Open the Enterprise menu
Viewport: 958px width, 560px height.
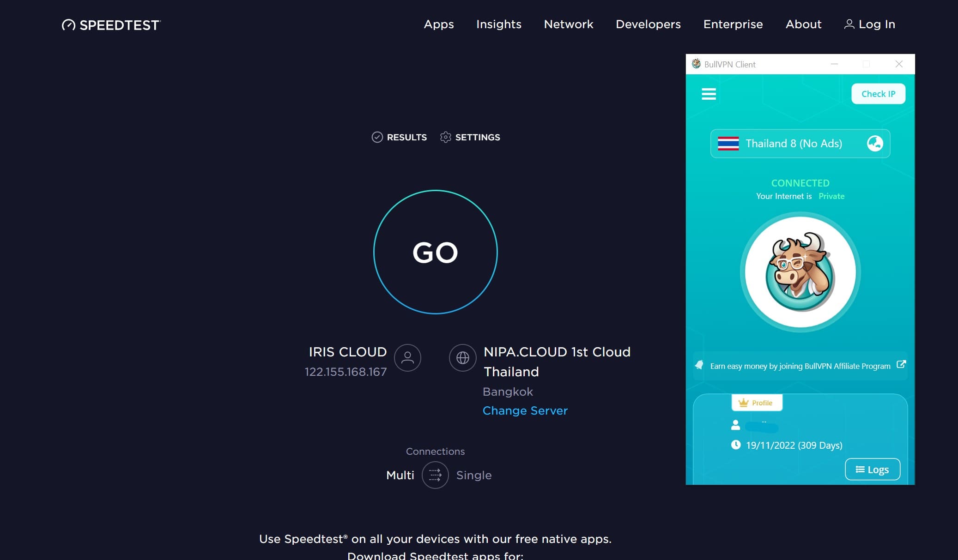coord(733,24)
